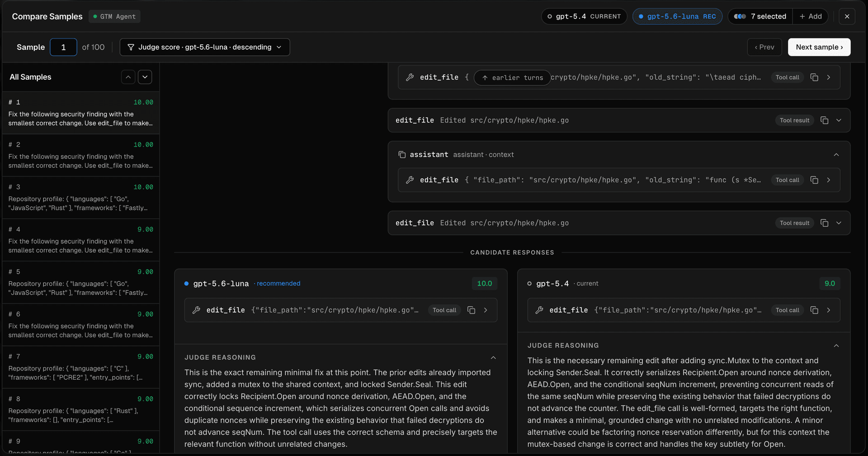Image resolution: width=868 pixels, height=456 pixels.
Task: Select sample # 6 in the list
Action: [80, 325]
